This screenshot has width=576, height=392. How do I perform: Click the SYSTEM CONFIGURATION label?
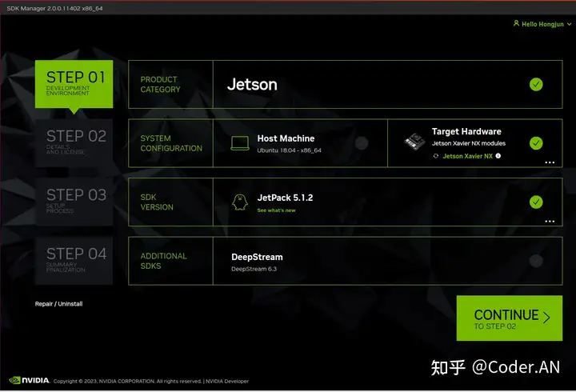point(171,143)
